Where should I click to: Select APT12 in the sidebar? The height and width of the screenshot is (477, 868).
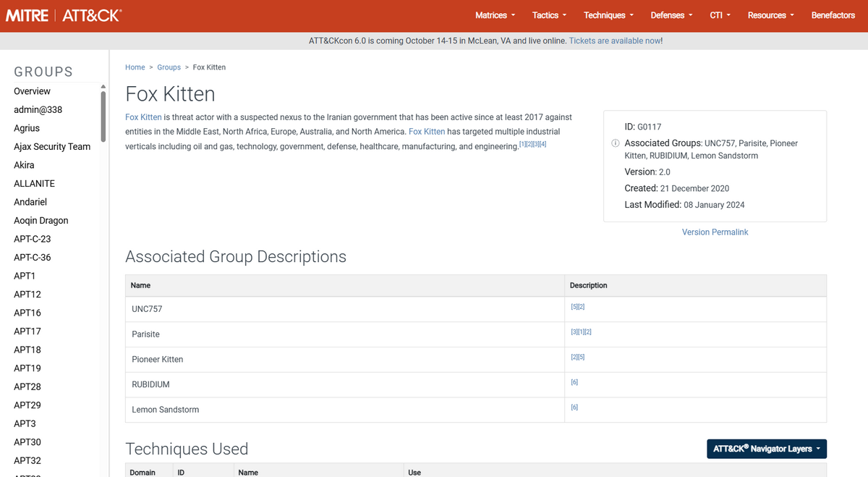pyautogui.click(x=27, y=295)
